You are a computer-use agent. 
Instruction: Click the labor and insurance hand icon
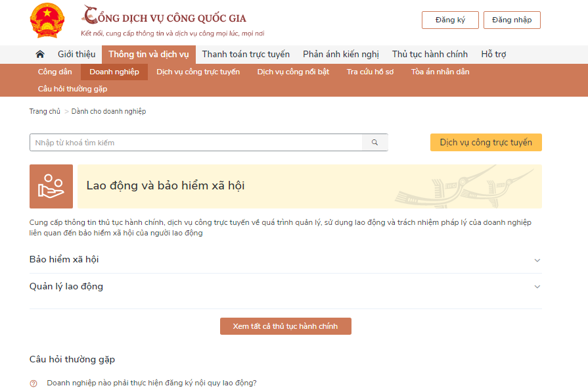click(x=51, y=186)
